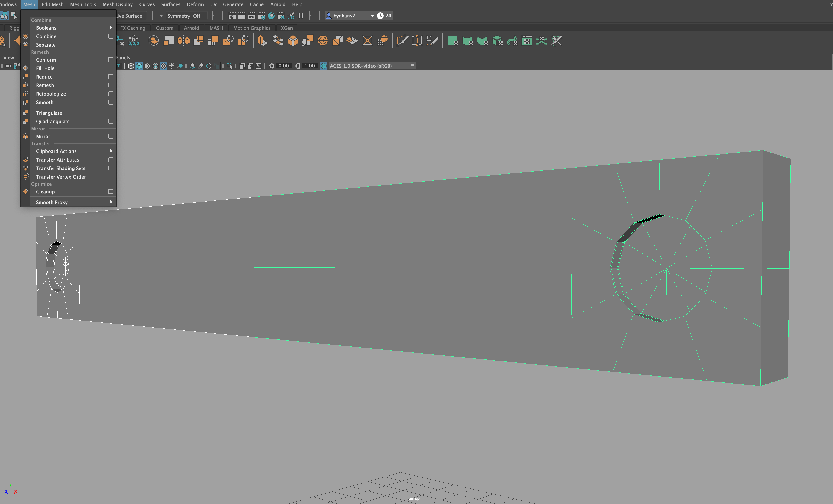Click the Freeze Transformations snowflake icon

tap(134, 40)
